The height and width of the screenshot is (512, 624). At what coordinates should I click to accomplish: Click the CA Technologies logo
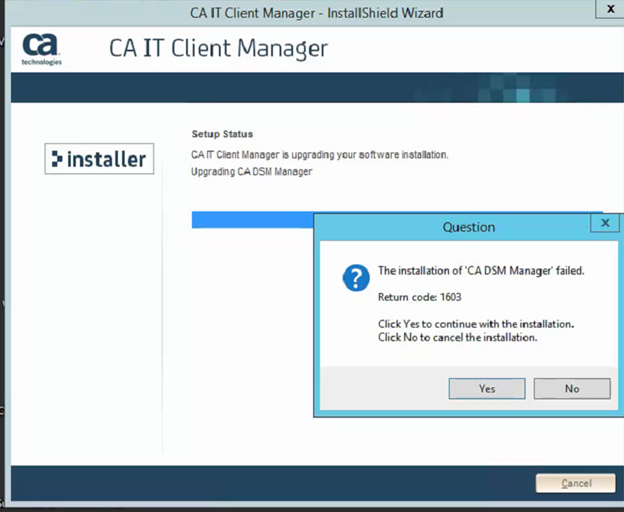[x=41, y=49]
